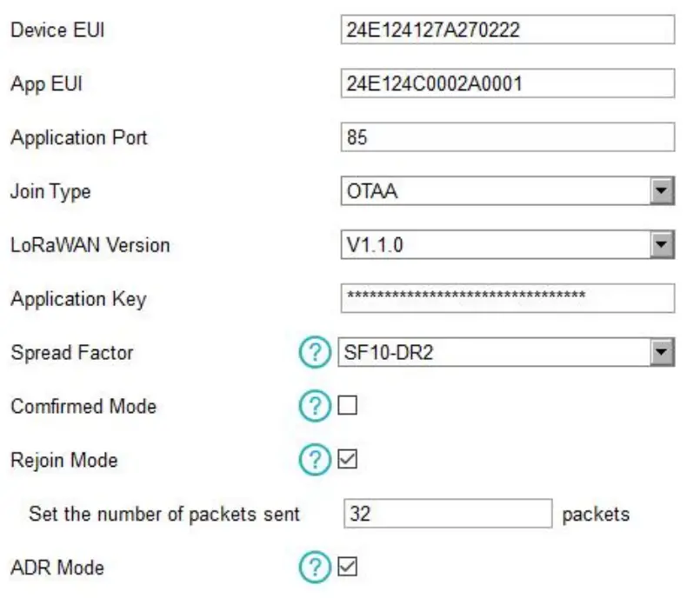Expand the LoRaWAN Version dropdown arrow

663,246
